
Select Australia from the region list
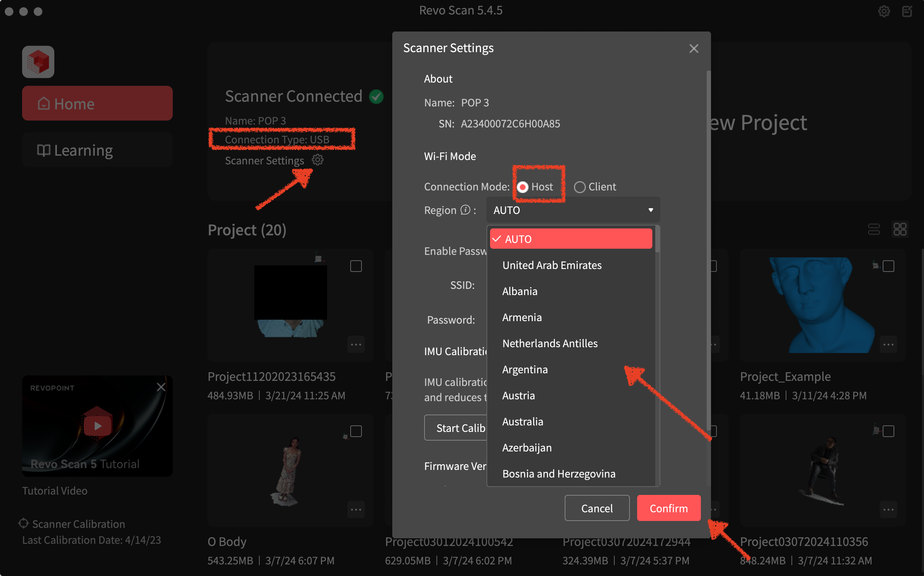pos(523,421)
